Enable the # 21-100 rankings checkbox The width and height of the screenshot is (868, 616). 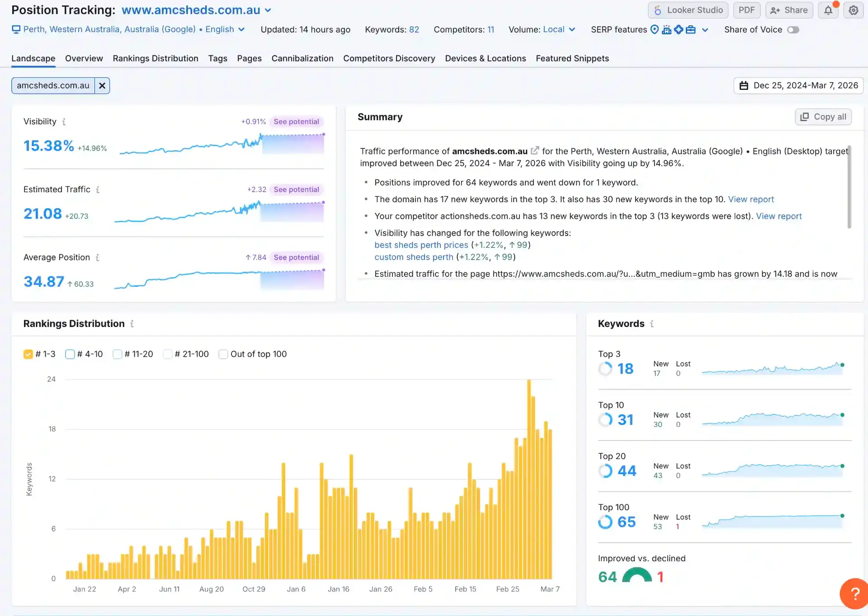click(167, 354)
